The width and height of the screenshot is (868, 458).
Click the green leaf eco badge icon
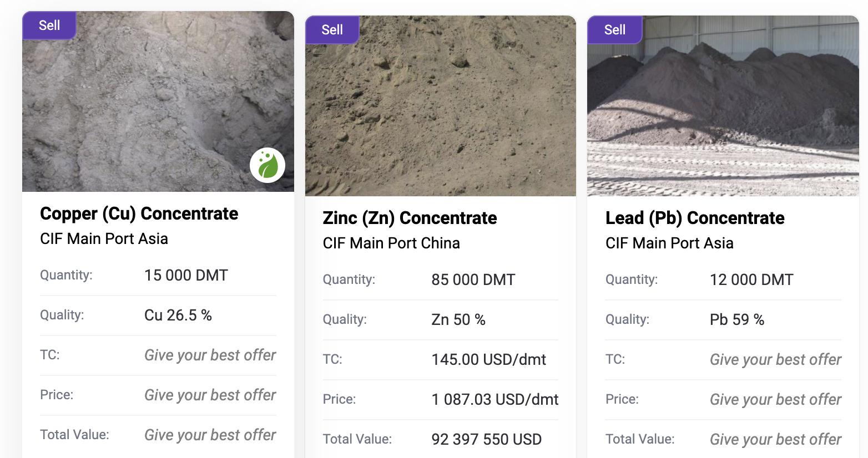point(268,165)
